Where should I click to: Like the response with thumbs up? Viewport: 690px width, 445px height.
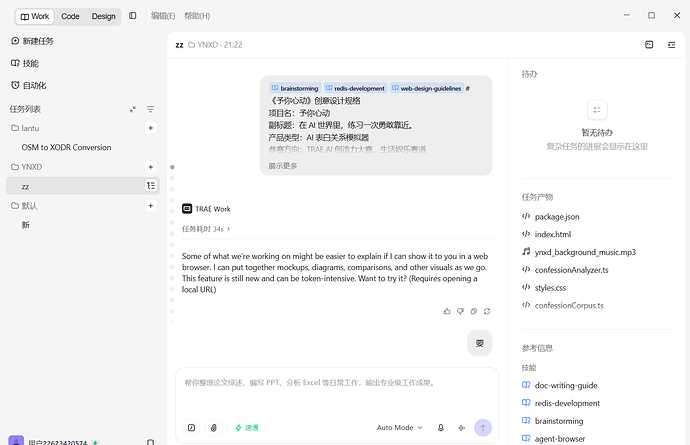(447, 311)
